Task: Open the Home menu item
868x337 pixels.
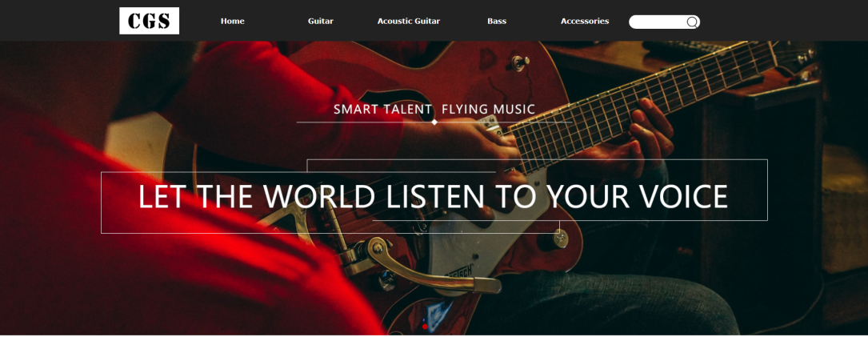Action: [233, 21]
